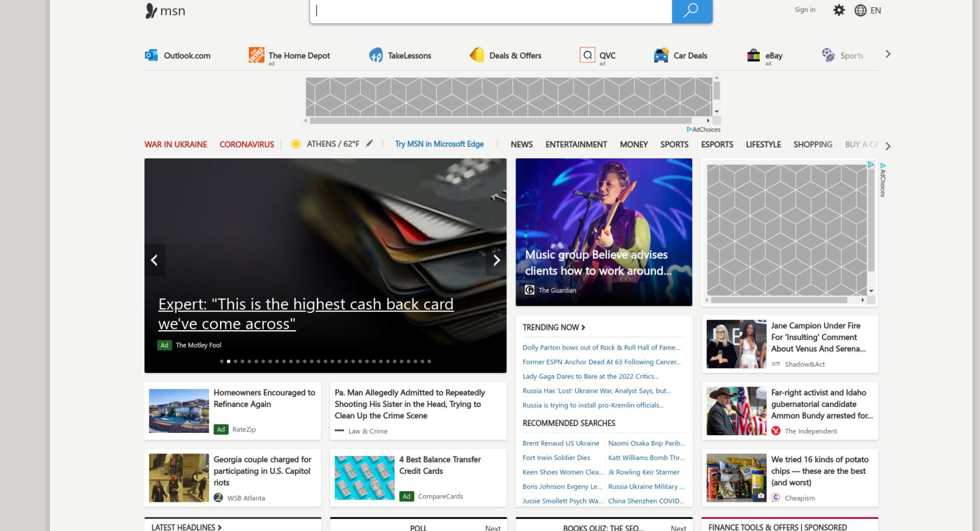The height and width of the screenshot is (531, 980).
Task: Click the camera icon on potato chips thumbnail
Action: [761, 496]
